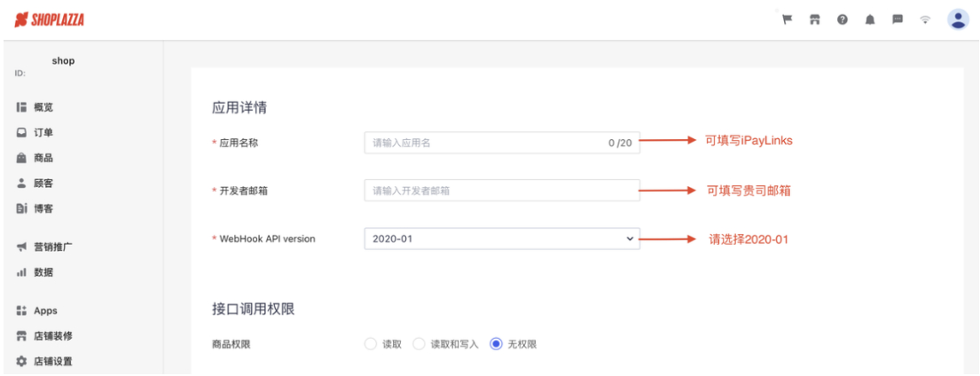The width and height of the screenshot is (980, 376).
Task: Click the 订单 orders inbox icon
Action: click(x=21, y=133)
